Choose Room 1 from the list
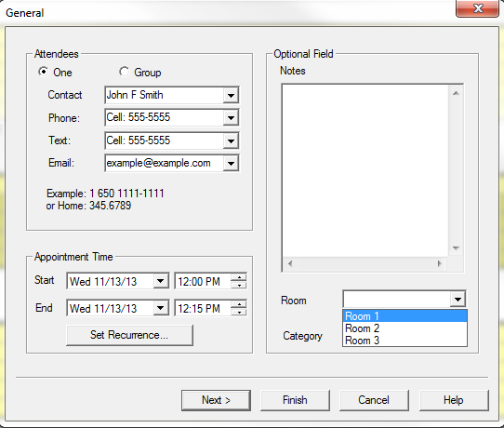The image size is (504, 428). coord(405,316)
